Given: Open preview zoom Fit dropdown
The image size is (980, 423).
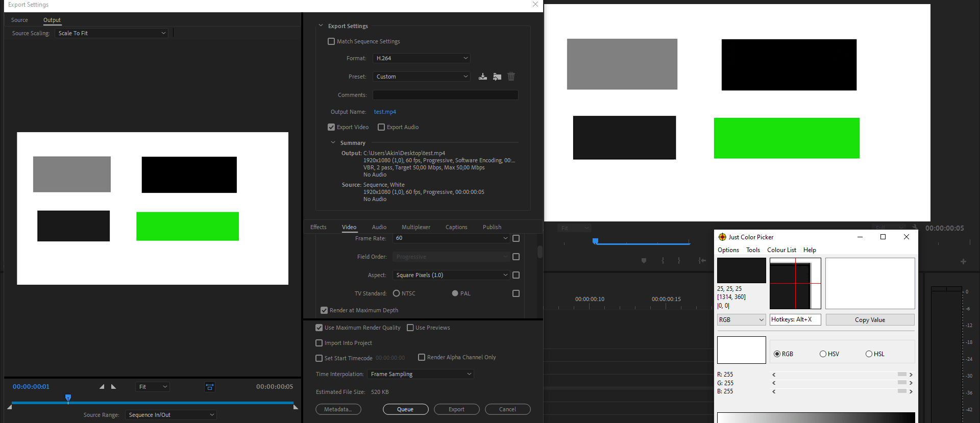Looking at the screenshot, I should tap(153, 387).
